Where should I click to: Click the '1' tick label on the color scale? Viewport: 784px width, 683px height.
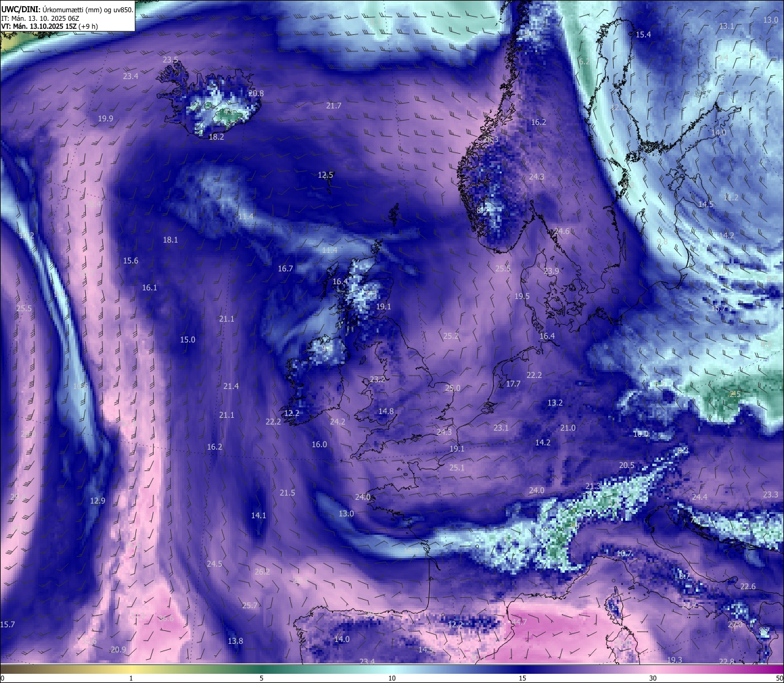tap(131, 678)
